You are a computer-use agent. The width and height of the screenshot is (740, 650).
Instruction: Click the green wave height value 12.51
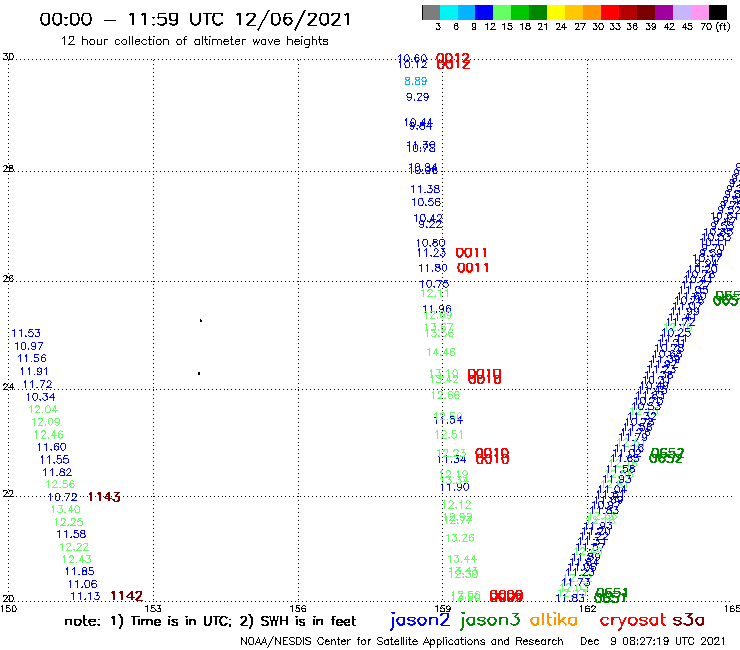coord(449,435)
